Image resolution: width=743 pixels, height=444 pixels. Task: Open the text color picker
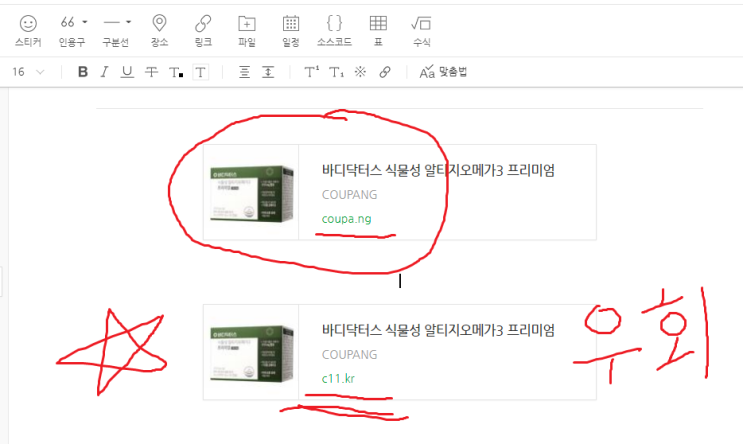(176, 72)
